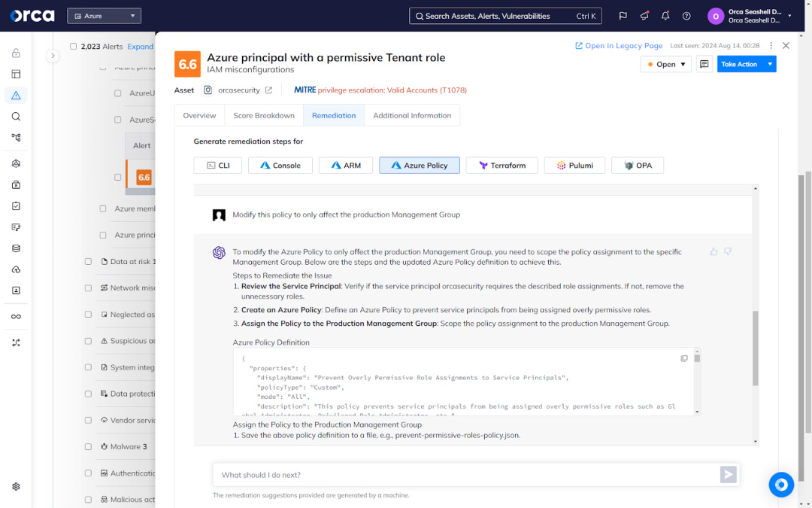Open the kebab more options menu
This screenshot has height=508, width=812.
tap(771, 46)
